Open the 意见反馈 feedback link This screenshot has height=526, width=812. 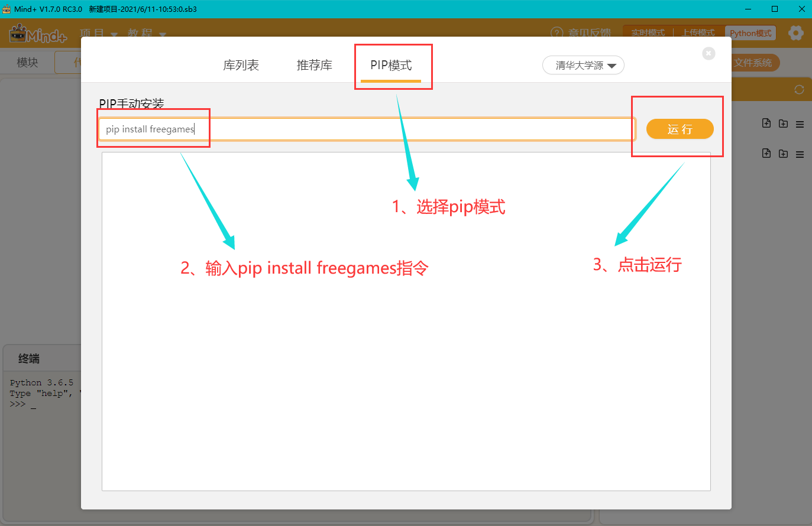(x=581, y=33)
